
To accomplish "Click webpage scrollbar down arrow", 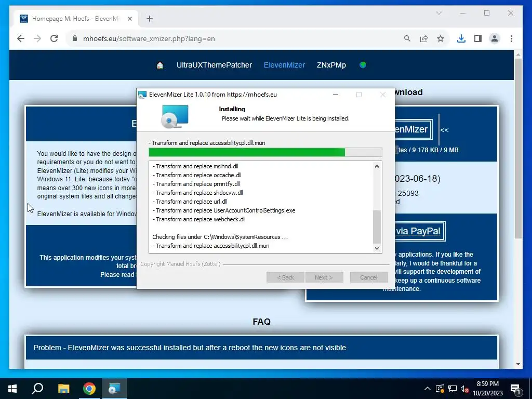I will (x=518, y=364).
